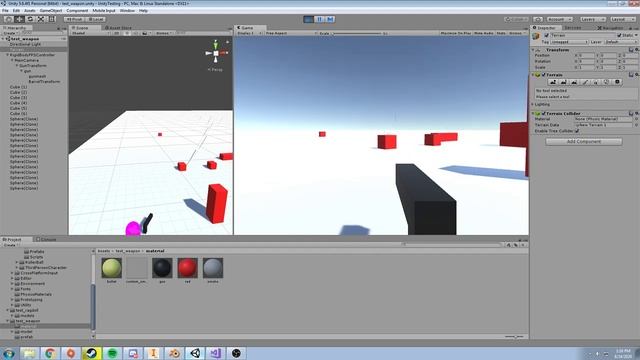Image resolution: width=640 pixels, height=360 pixels.
Task: Open the Tag dropdown
Action: click(569, 42)
